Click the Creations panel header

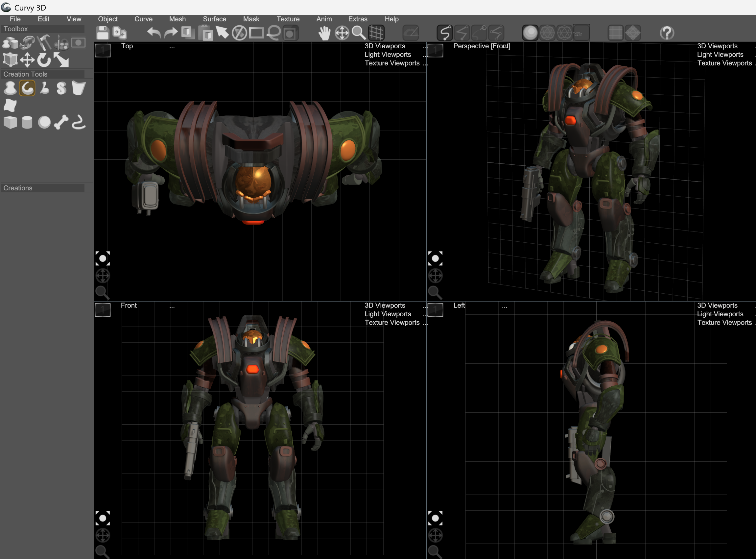[43, 188]
